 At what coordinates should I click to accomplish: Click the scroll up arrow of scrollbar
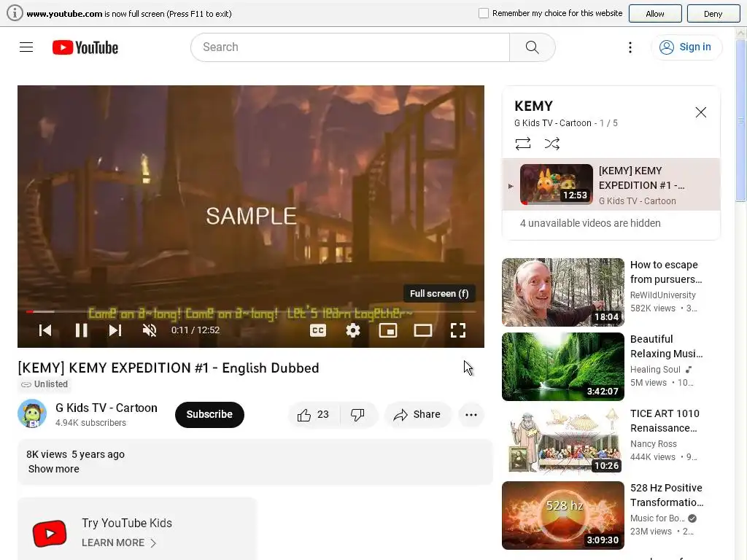741,34
